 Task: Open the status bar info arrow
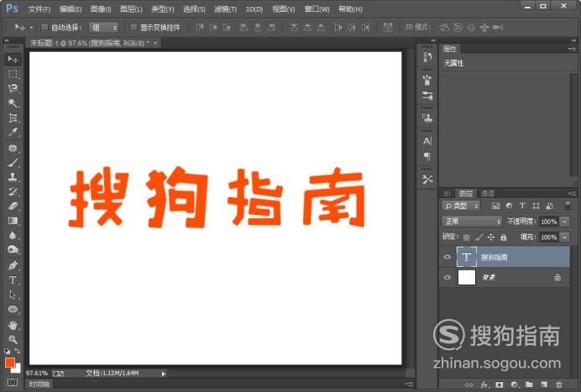(x=164, y=374)
